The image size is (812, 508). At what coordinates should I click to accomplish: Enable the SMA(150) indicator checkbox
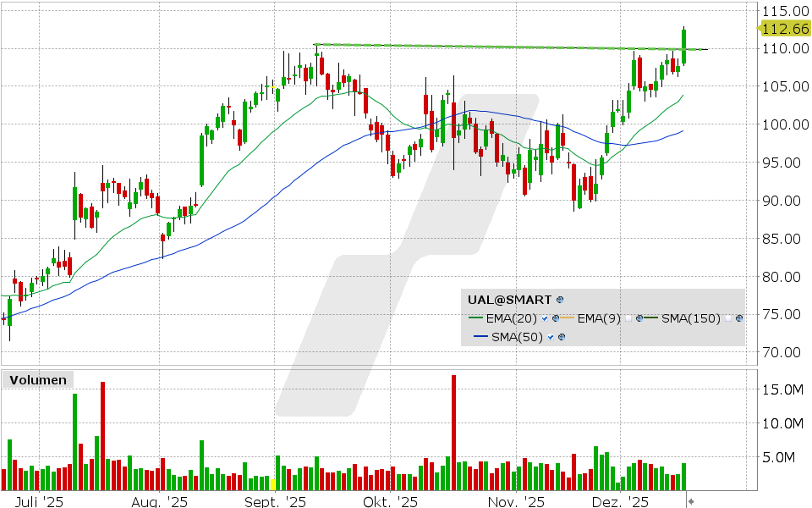(728, 317)
